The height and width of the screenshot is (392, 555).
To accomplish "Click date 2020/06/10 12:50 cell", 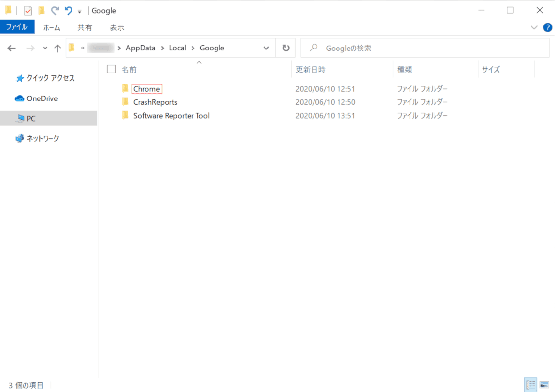I will (325, 102).
